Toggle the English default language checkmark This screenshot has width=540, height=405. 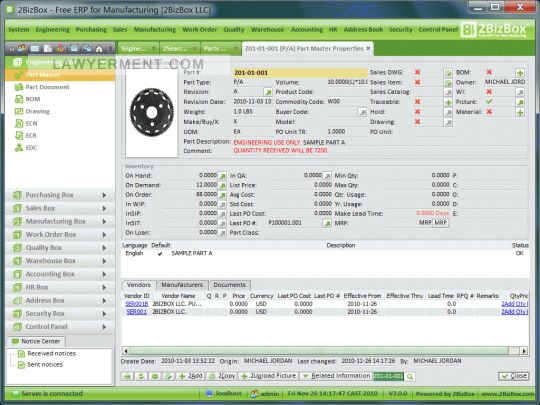click(160, 254)
